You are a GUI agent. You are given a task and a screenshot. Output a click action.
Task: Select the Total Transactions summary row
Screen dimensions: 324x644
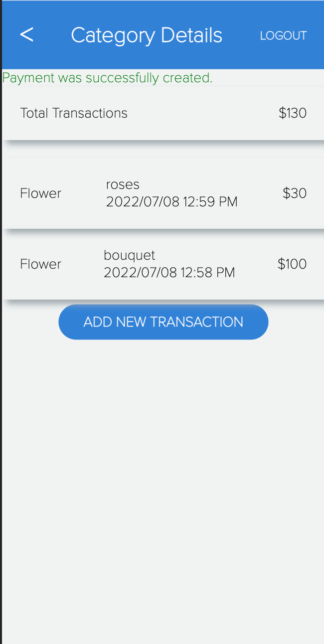tap(162, 113)
